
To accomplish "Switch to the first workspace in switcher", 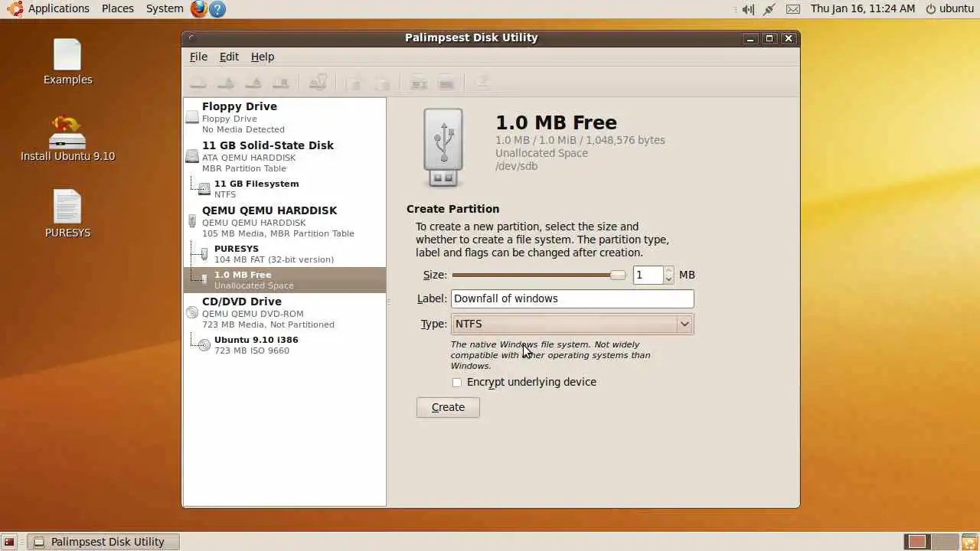I will click(917, 542).
